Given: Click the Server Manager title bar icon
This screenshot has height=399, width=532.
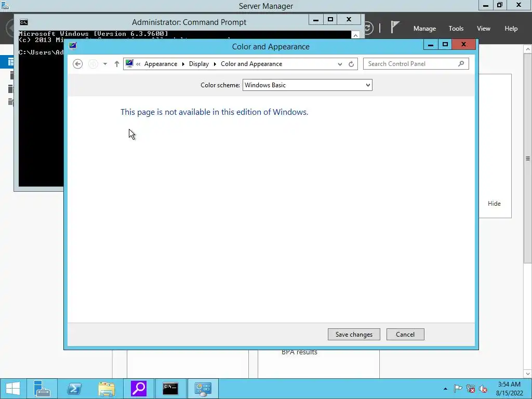Looking at the screenshot, I should 5,5.
